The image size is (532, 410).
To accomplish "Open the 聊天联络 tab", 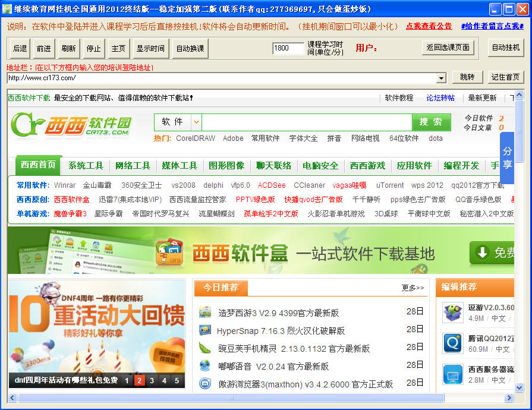I will click(x=273, y=166).
